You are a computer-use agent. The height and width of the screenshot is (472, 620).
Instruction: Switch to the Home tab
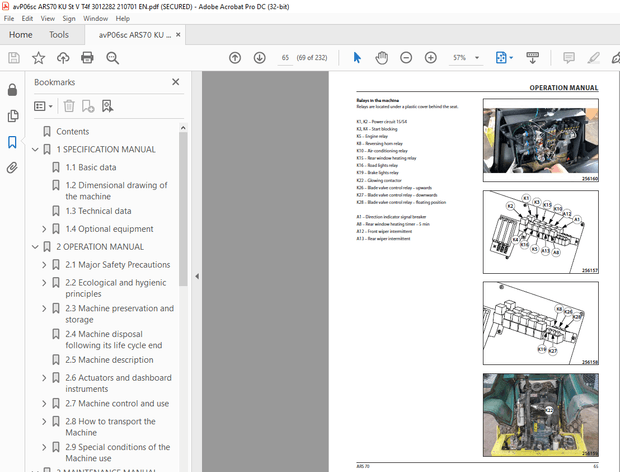[x=21, y=35]
